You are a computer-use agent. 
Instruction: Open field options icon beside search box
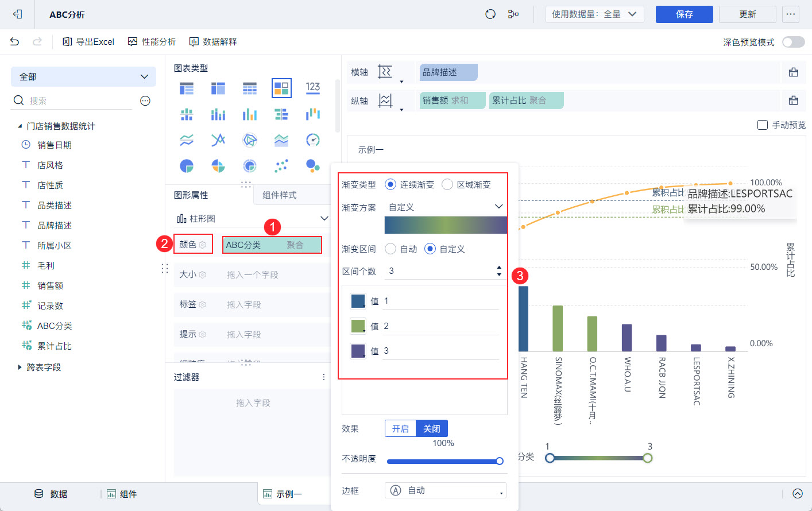pos(145,101)
